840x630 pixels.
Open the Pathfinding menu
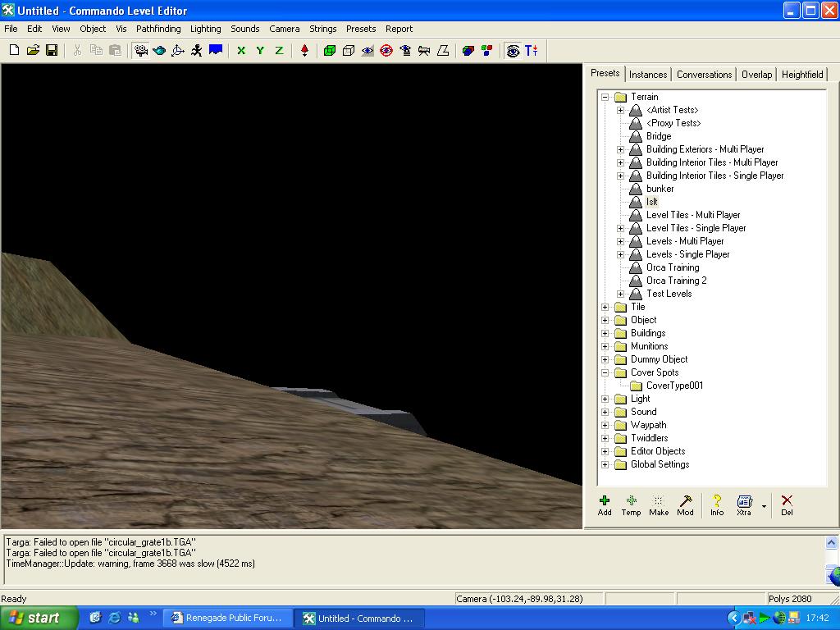[x=158, y=29]
